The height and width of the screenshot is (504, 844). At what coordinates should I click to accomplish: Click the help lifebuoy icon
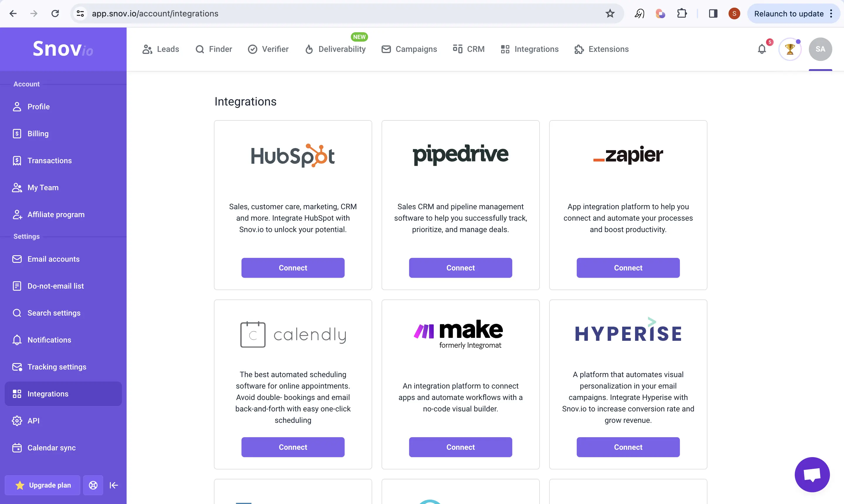click(x=93, y=485)
